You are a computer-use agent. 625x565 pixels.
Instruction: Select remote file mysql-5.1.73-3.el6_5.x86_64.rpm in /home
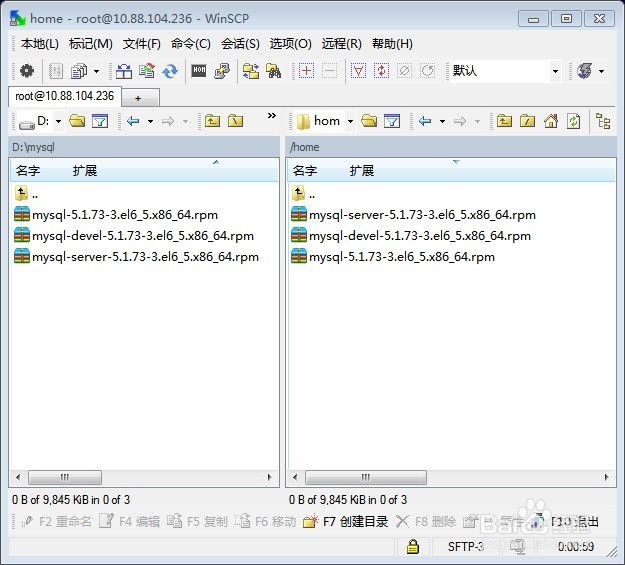coord(393,256)
